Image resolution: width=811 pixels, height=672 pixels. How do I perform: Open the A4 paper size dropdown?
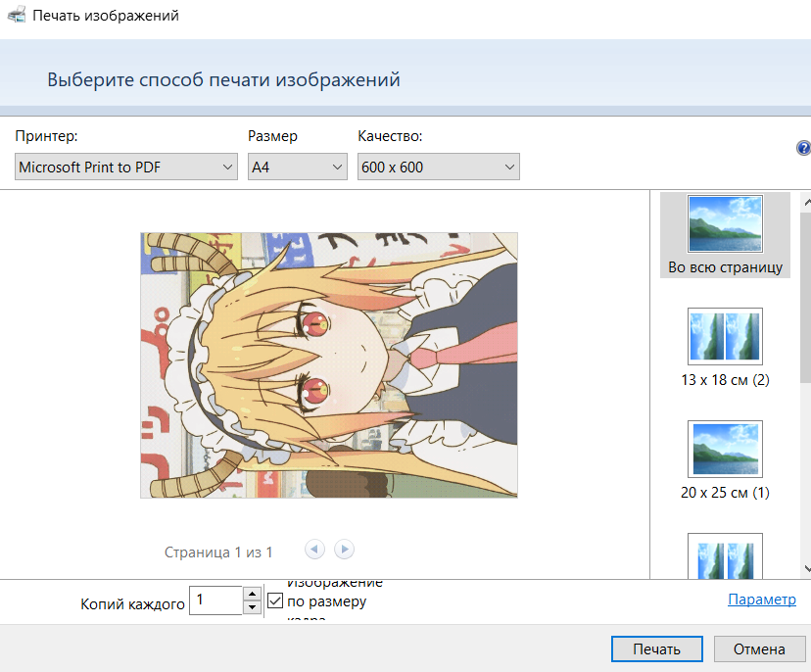[298, 168]
